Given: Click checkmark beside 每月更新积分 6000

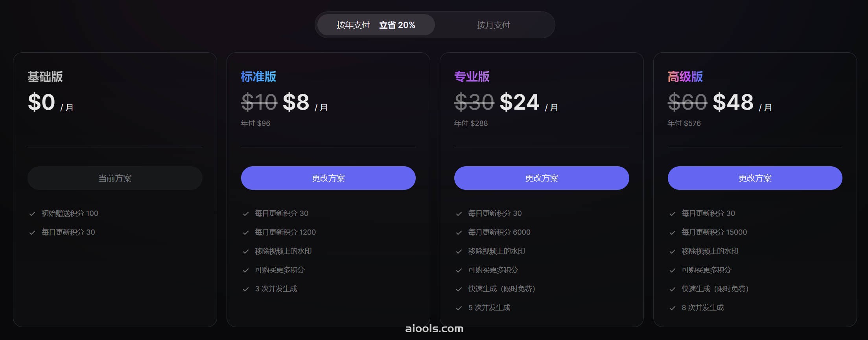Looking at the screenshot, I should pos(459,233).
